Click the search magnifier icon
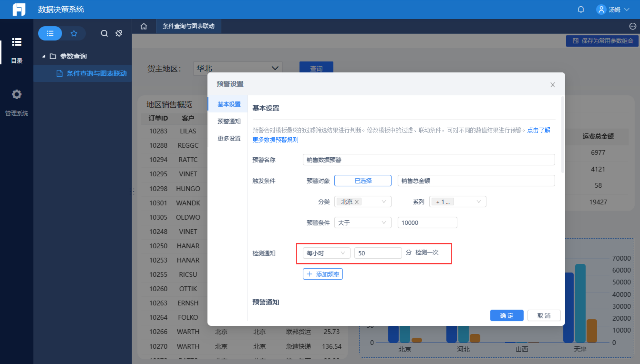 104,33
